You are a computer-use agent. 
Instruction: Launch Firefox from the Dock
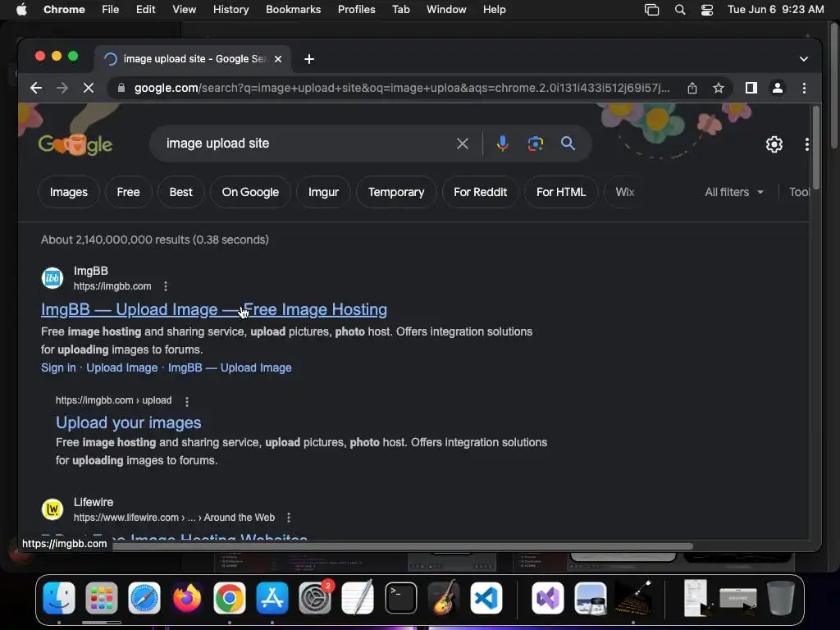[187, 598]
